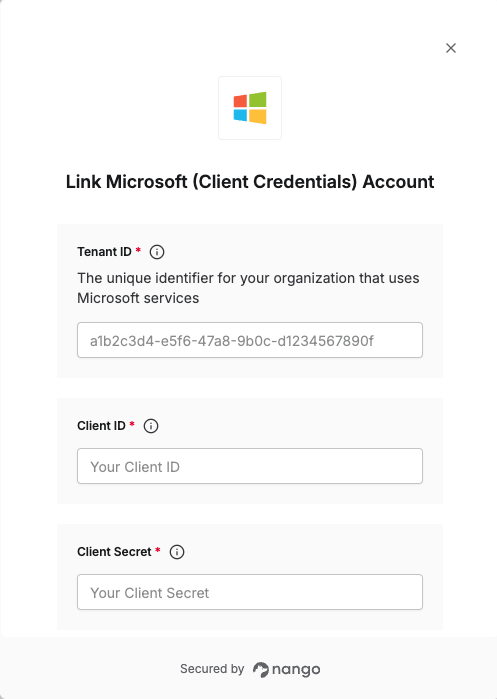Click the Link Microsoft Account heading

coord(250,182)
